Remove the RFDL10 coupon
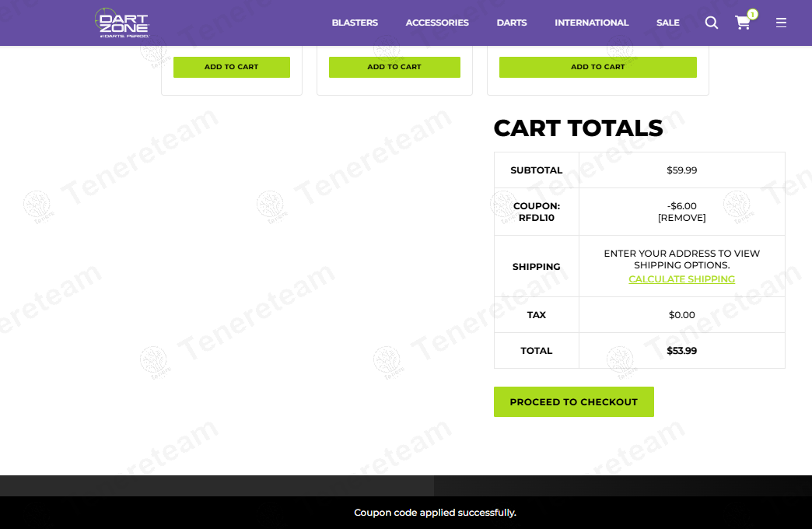 681,218
